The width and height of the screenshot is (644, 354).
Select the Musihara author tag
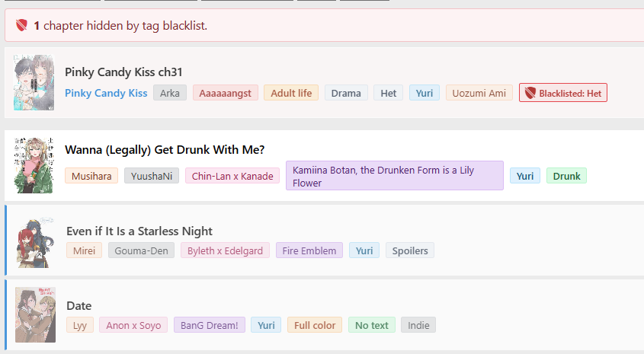(x=91, y=176)
